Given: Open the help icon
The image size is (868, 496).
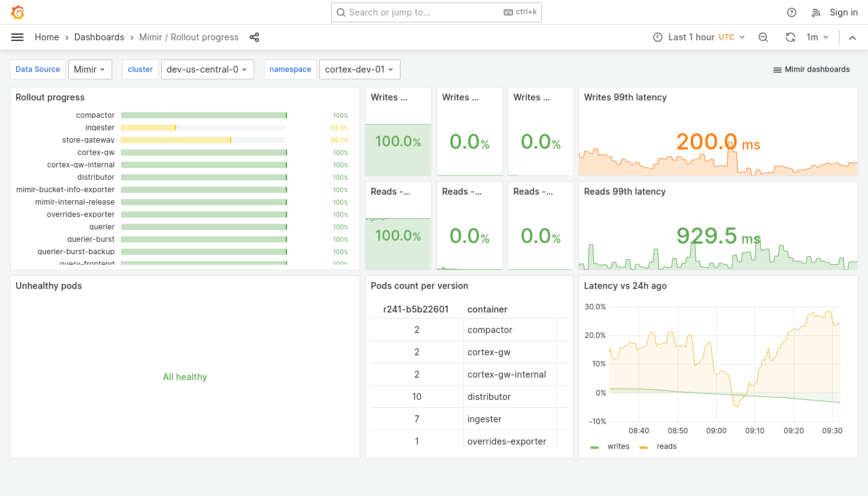Looking at the screenshot, I should coord(791,12).
